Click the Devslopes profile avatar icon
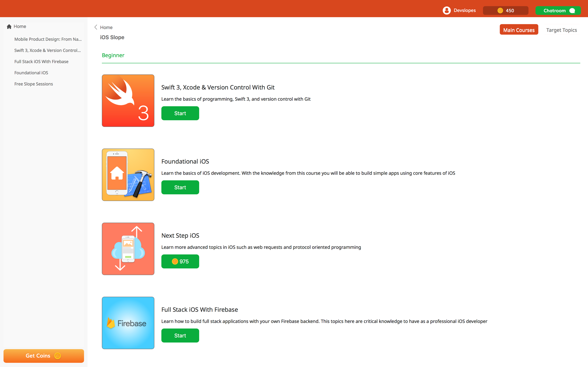 [447, 11]
